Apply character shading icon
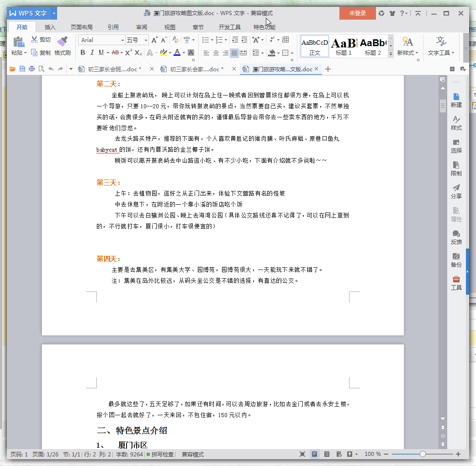Image resolution: width=476 pixels, height=466 pixels. tap(191, 53)
